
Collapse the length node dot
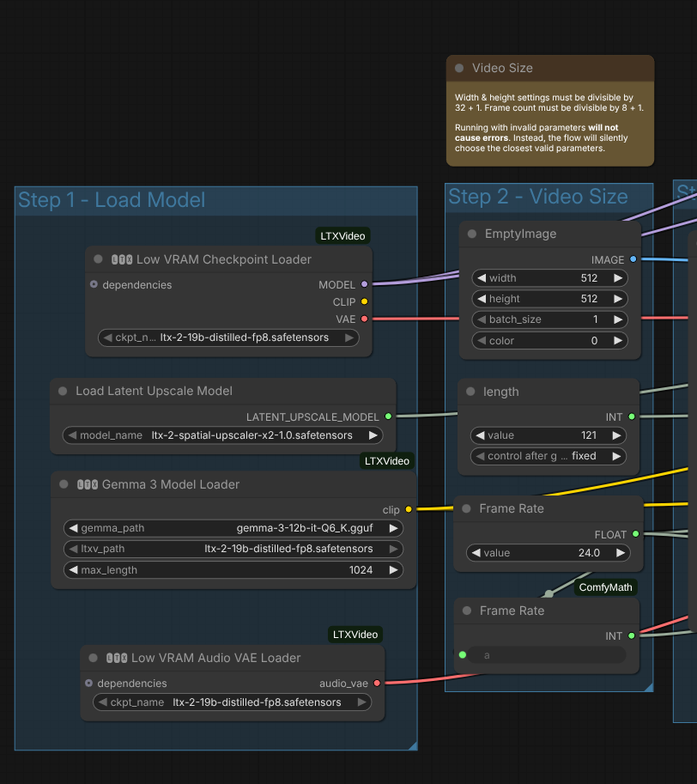coord(470,392)
